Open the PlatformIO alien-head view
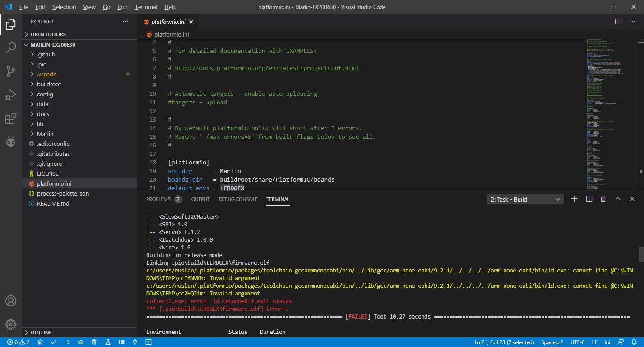The width and height of the screenshot is (644, 347). tap(11, 142)
